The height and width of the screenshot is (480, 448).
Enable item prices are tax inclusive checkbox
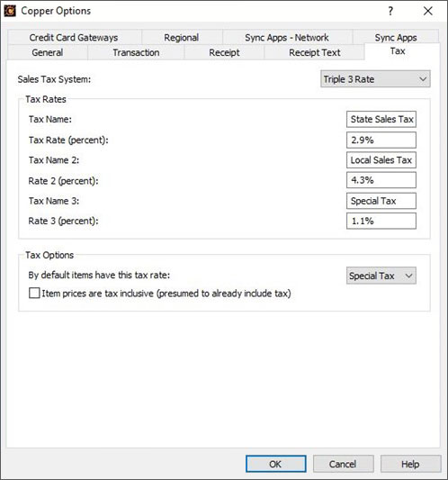[34, 293]
